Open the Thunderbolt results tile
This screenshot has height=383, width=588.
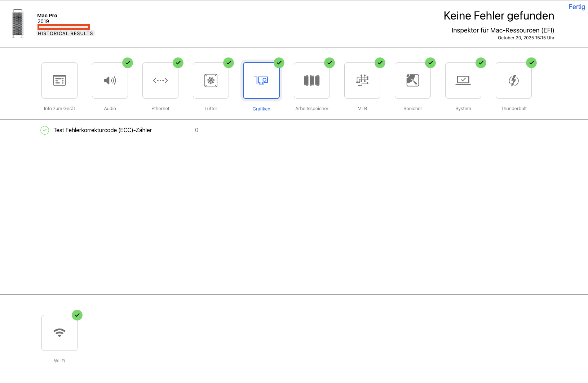click(x=514, y=80)
